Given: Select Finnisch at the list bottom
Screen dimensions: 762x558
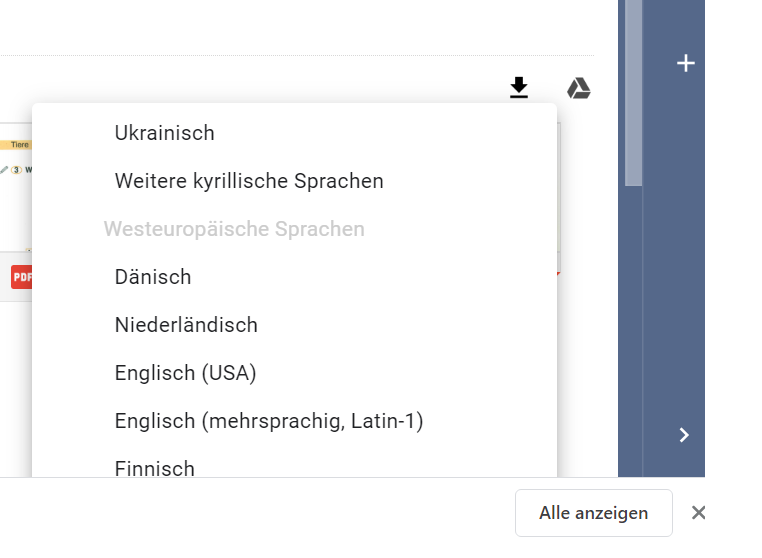Looking at the screenshot, I should point(154,467).
